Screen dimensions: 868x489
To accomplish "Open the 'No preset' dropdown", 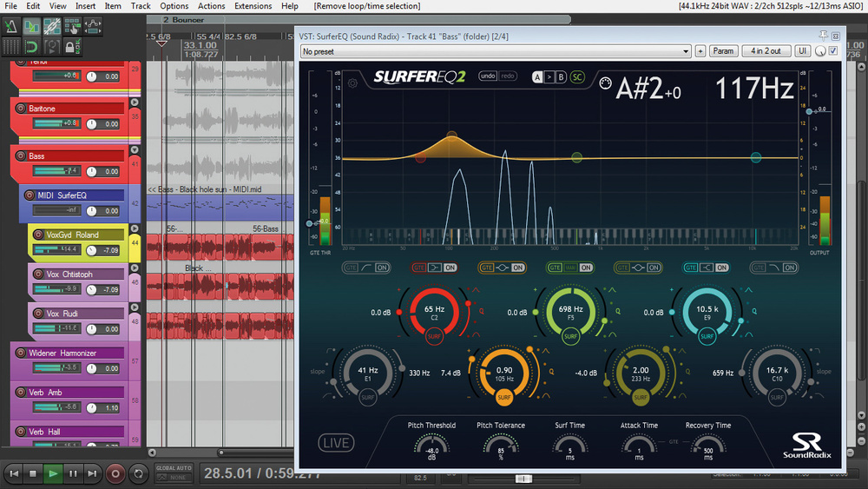I will coord(496,51).
